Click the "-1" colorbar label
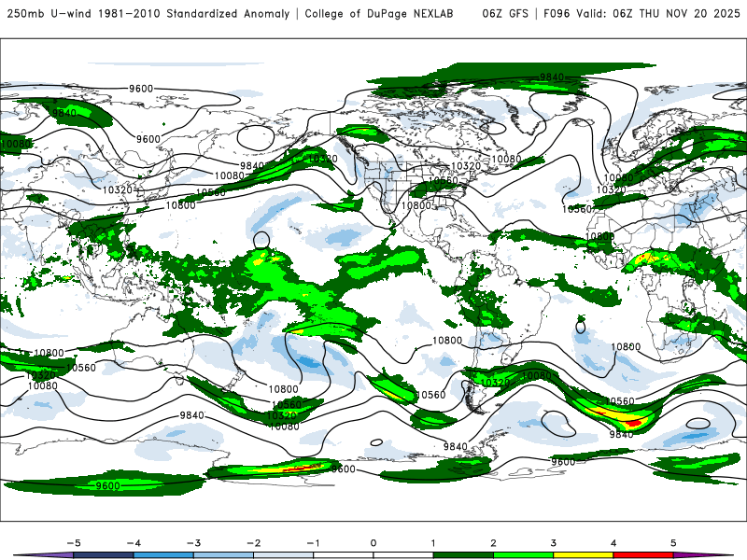This screenshot has width=747, height=560. tap(313, 543)
